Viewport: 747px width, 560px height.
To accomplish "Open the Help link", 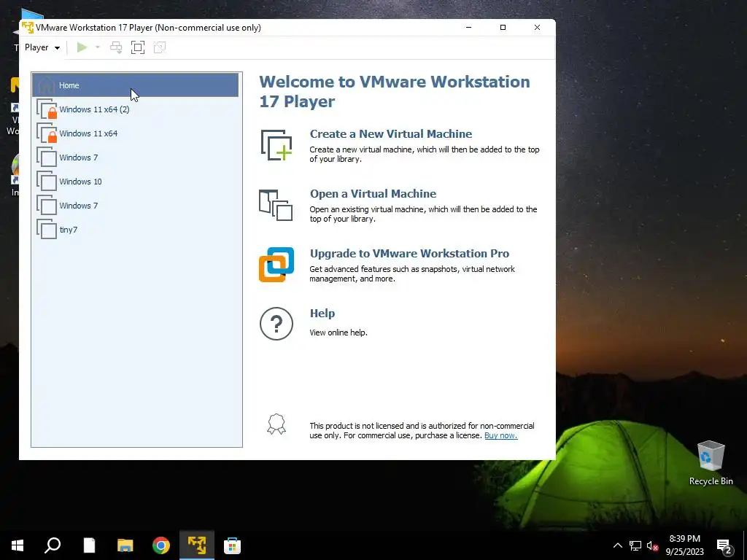I will point(322,314).
